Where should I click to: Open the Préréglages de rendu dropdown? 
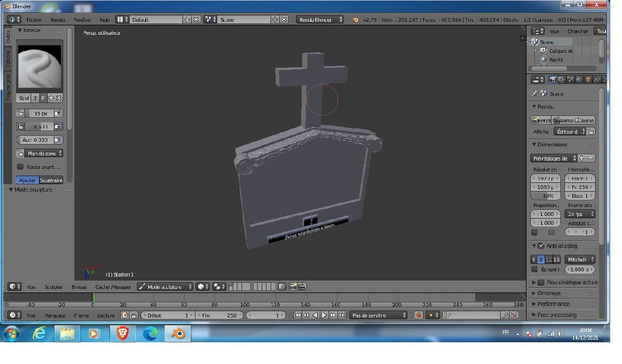554,158
